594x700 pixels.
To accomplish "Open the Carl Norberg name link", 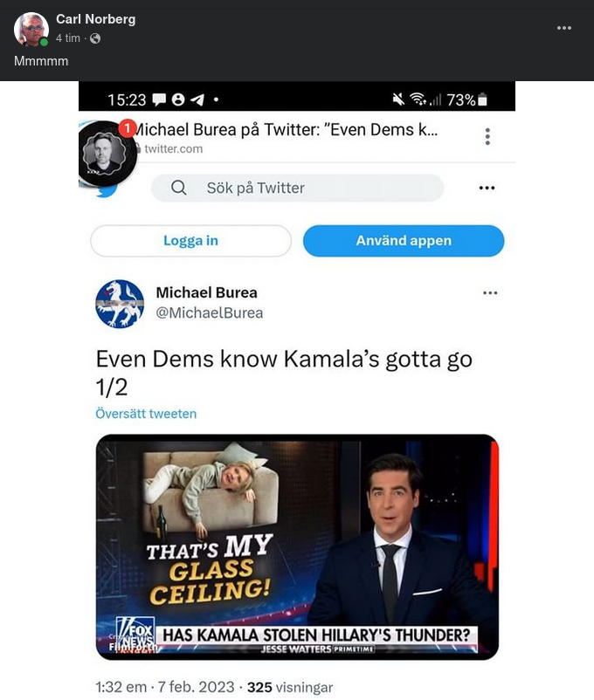I will (x=95, y=19).
